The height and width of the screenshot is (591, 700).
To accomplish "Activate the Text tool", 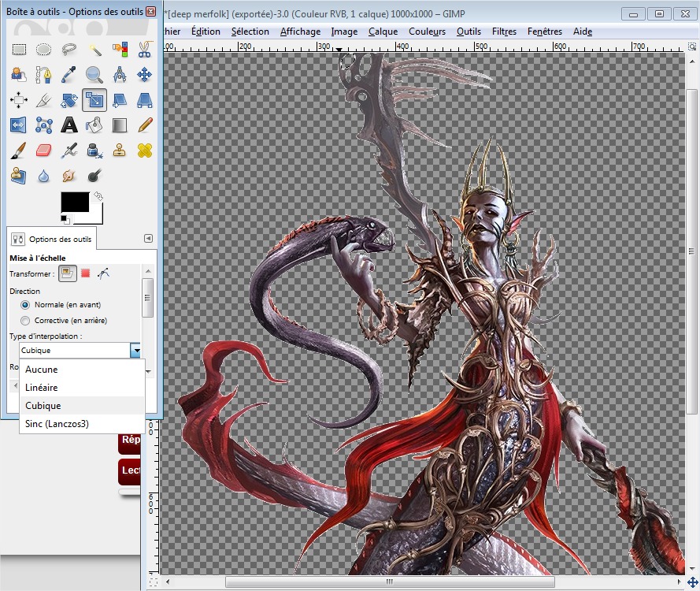I will click(69, 125).
